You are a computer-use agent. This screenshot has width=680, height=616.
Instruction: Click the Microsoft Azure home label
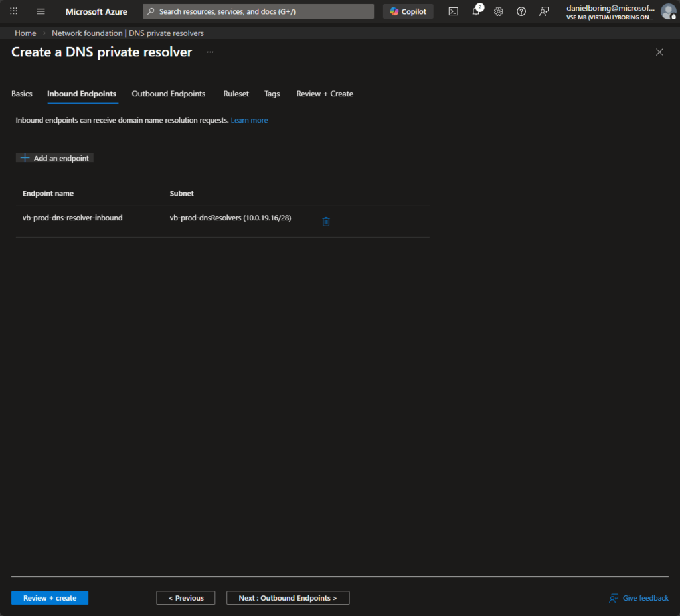[96, 12]
